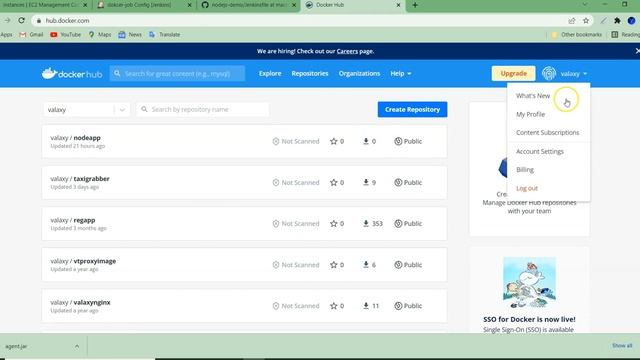Click the download icon for valaxynginx repository

click(x=366, y=306)
